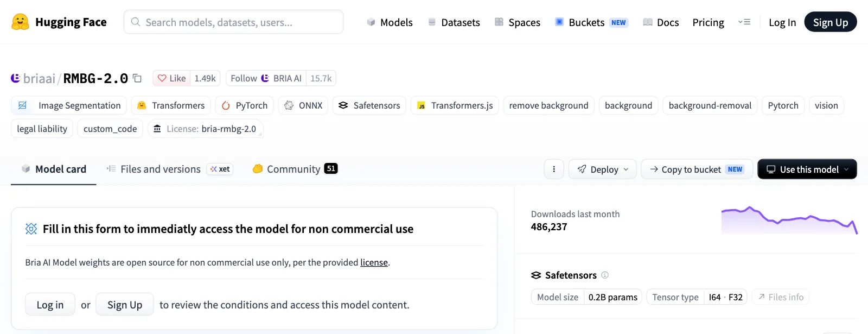Screen dimensions: 868x334
Task: Click the like count 1.49k
Action: coord(205,78)
